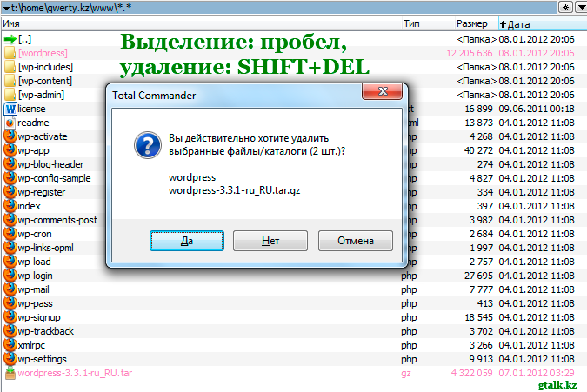Click the Word icon of license file
The width and height of the screenshot is (587, 392).
coord(10,109)
